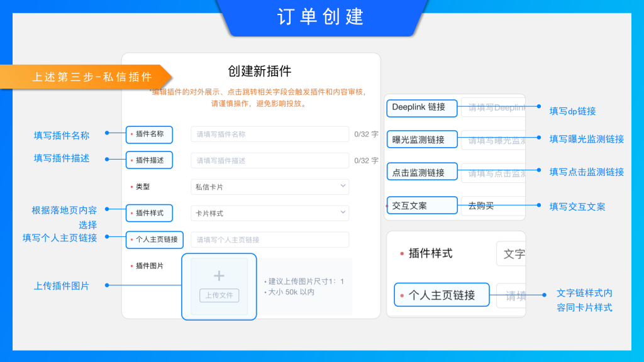Click the 点击监测链接 input field
The image size is (644, 362).
tap(493, 173)
